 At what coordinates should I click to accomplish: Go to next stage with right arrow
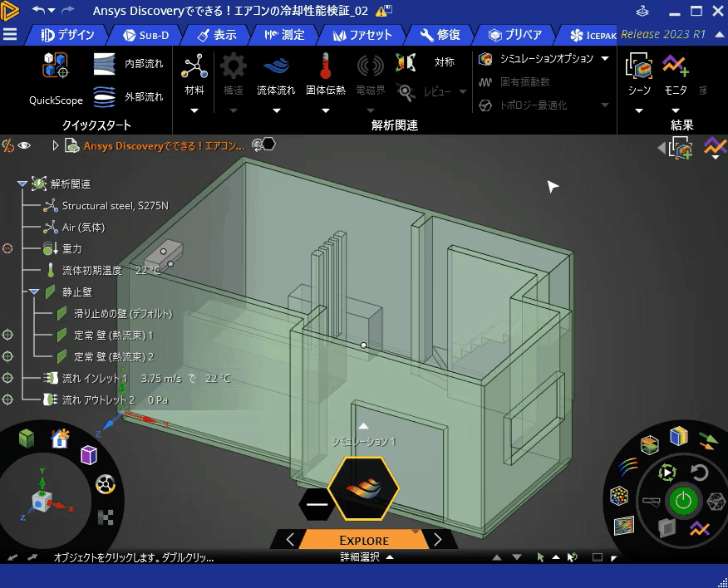[x=437, y=539]
